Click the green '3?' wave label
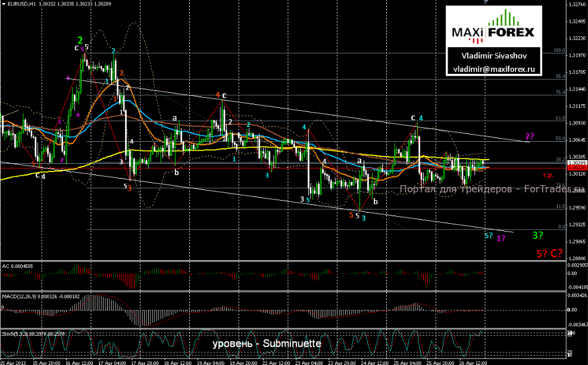Viewport: 588px width, 365px height. (x=538, y=236)
